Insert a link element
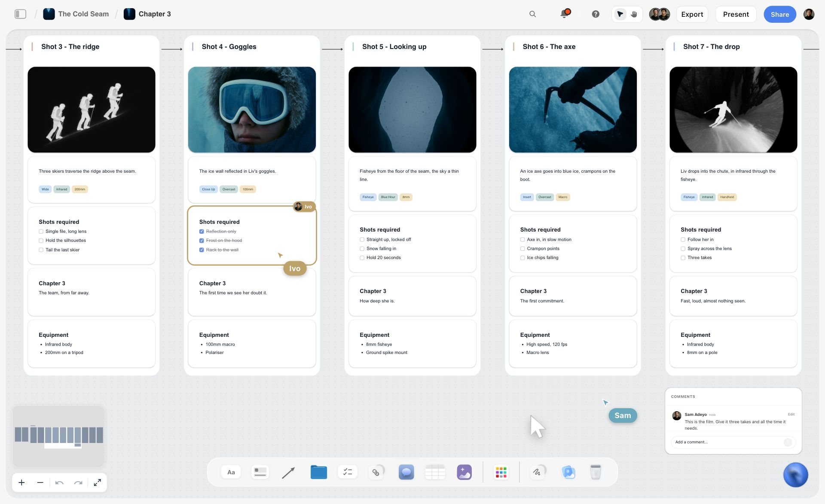The height and width of the screenshot is (504, 825). [376, 472]
